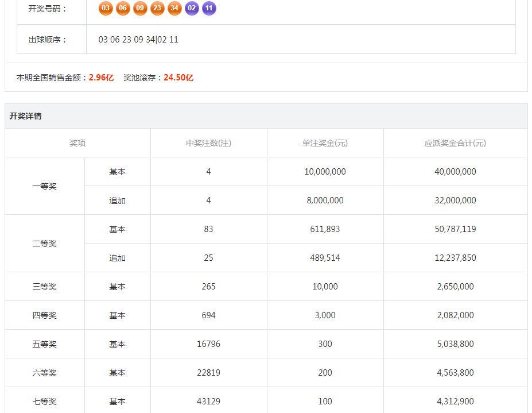Click the 489,514 prize amount cell
532x413 pixels.
pos(325,258)
